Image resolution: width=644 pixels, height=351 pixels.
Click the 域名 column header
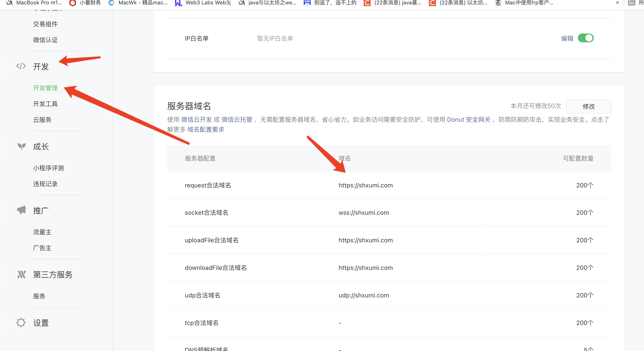[x=344, y=158]
